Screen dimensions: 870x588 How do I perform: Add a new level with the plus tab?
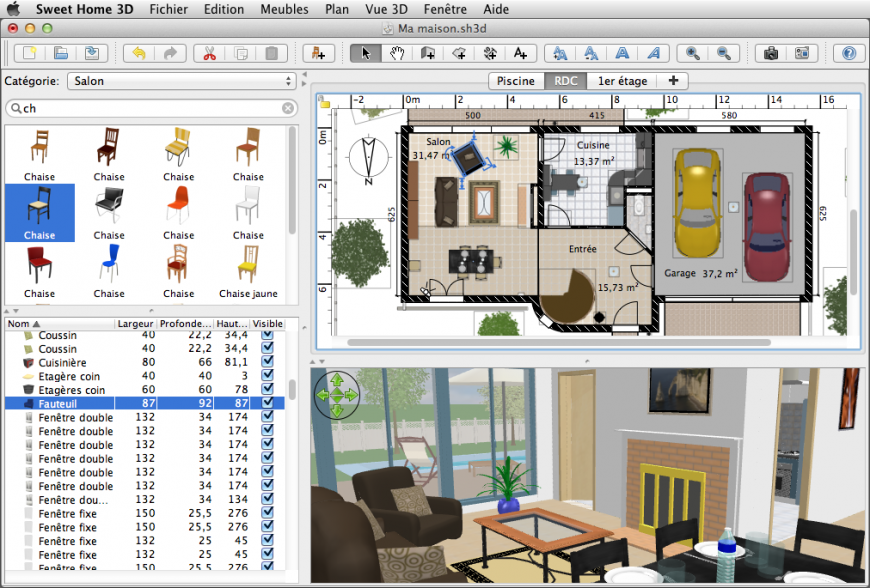coord(673,81)
